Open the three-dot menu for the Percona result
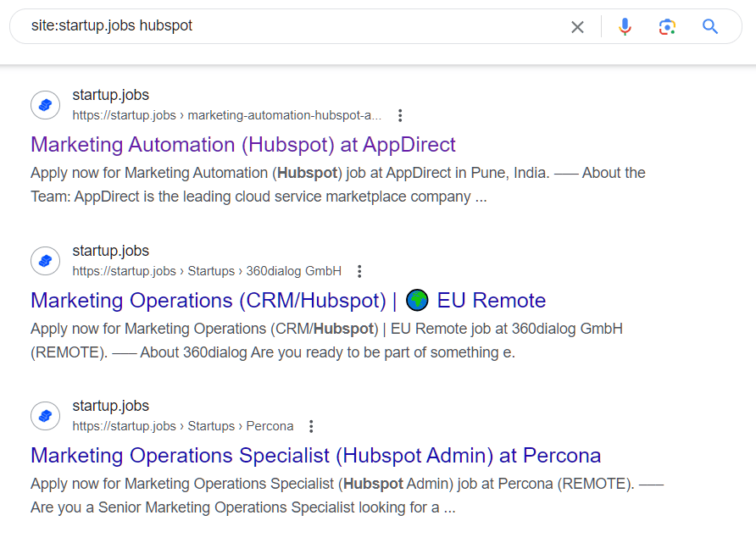Viewport: 756px width, 543px height. pos(311,426)
